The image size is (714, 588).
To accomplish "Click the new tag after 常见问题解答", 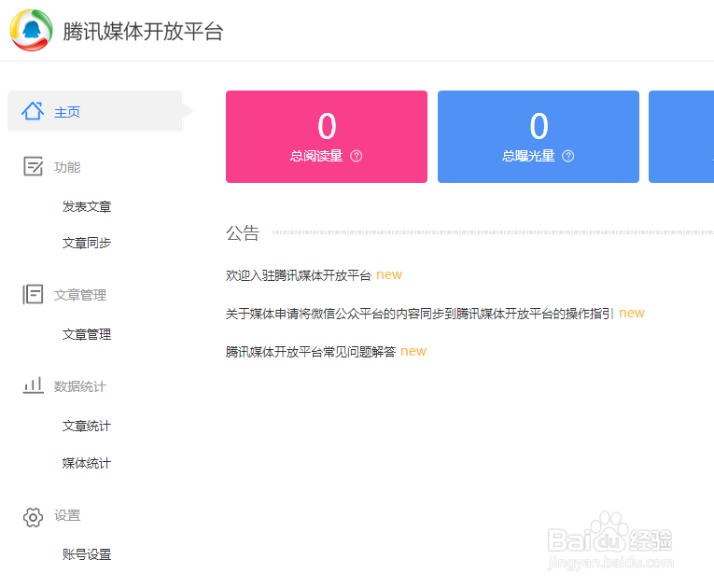I will coord(413,352).
